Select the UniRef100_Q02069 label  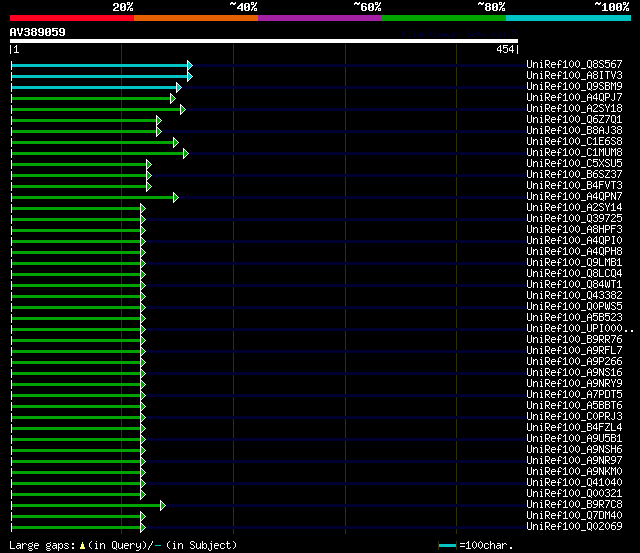click(x=574, y=527)
